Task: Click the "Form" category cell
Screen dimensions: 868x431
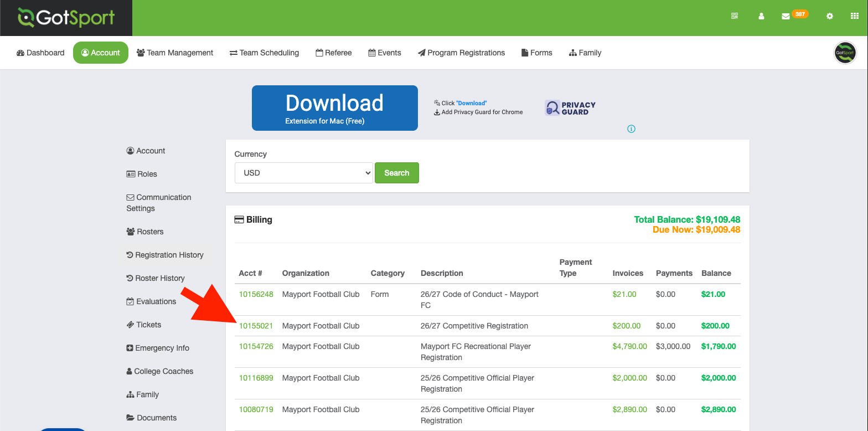Action: click(380, 294)
